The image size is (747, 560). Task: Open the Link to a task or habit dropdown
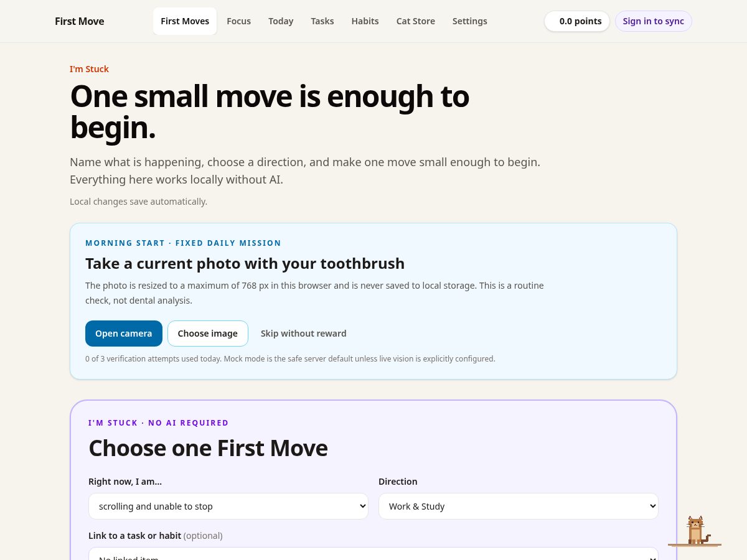[374, 554]
